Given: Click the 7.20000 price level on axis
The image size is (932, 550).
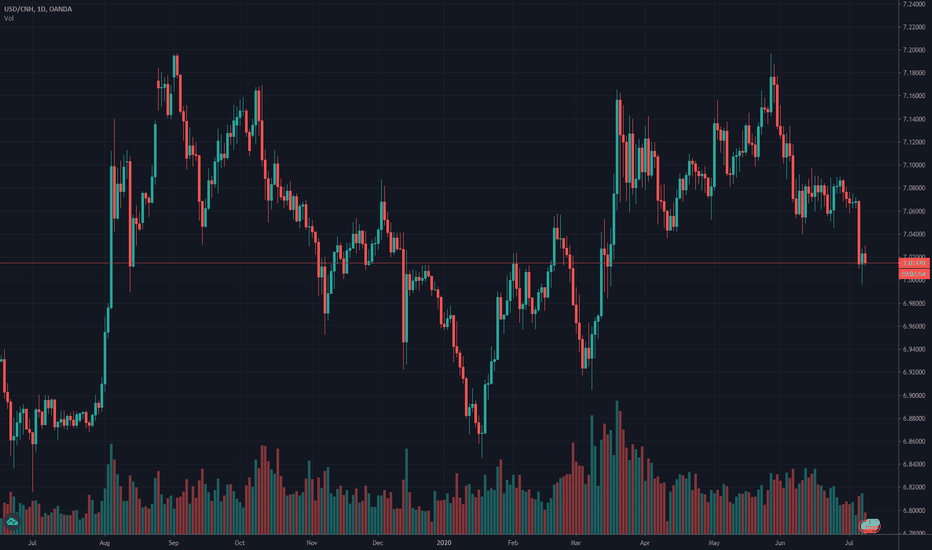Looking at the screenshot, I should 913,50.
